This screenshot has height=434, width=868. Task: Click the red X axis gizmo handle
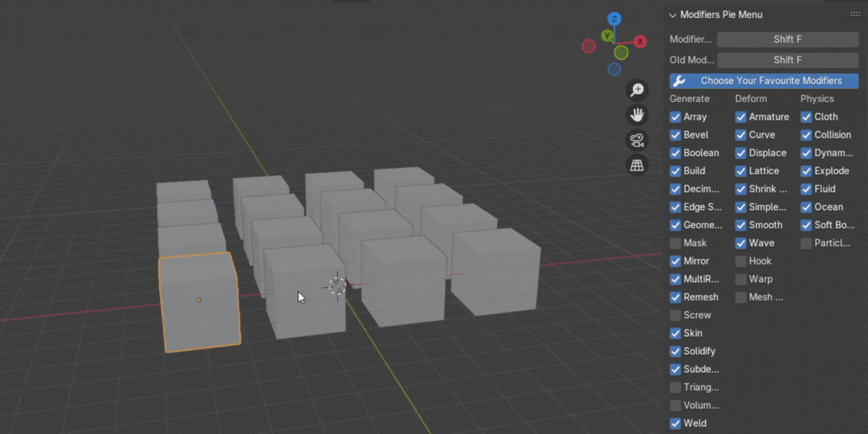(x=640, y=42)
